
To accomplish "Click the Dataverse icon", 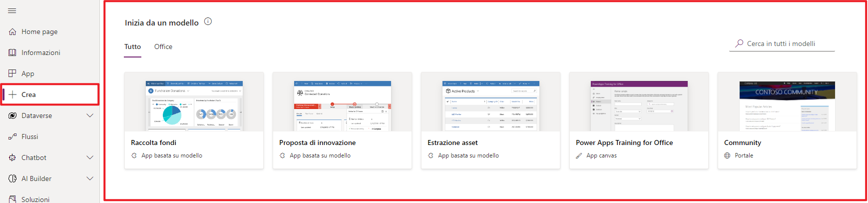I will click(x=12, y=115).
